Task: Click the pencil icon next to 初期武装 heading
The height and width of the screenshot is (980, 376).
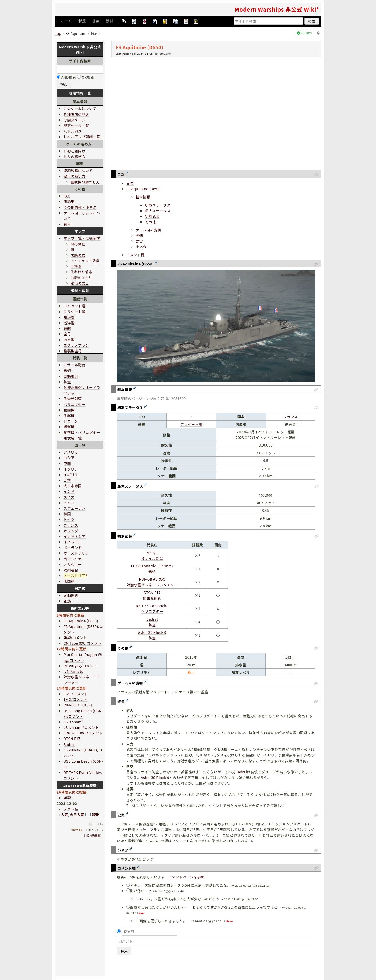Action: click(134, 535)
